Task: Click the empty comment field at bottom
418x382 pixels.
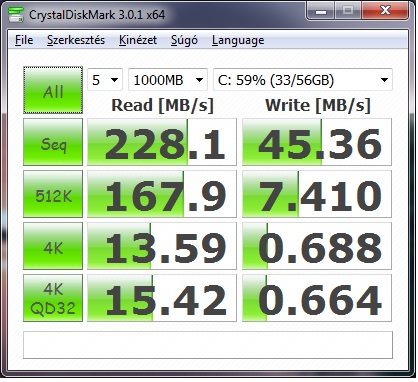Action: [208, 345]
